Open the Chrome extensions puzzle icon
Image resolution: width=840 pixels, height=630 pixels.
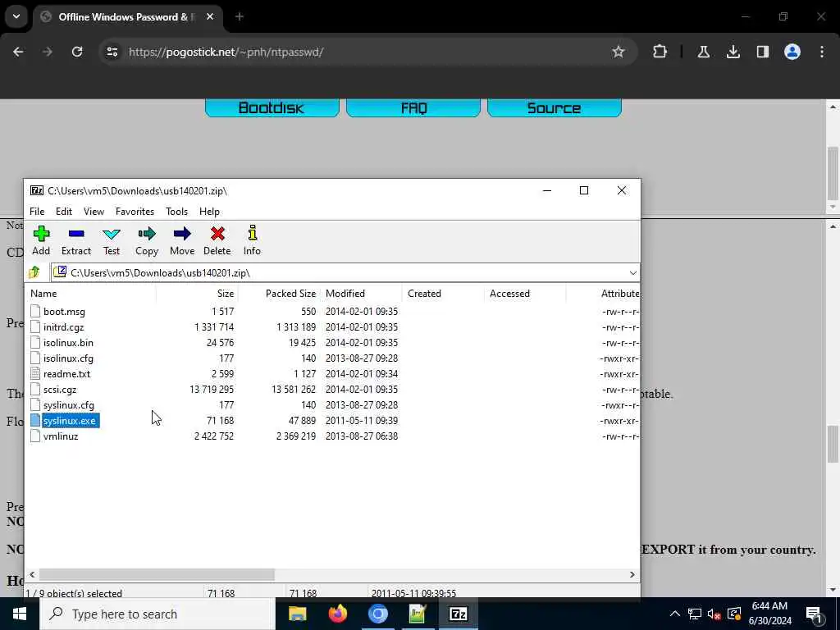point(660,52)
